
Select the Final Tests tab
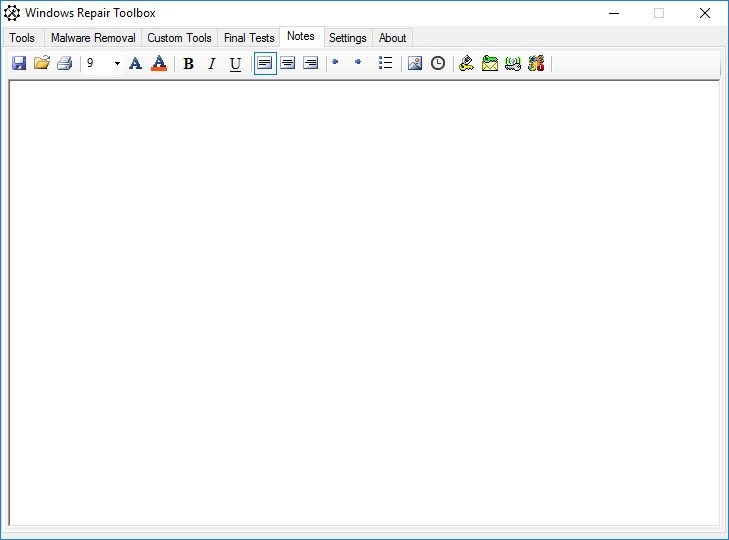[x=249, y=38]
